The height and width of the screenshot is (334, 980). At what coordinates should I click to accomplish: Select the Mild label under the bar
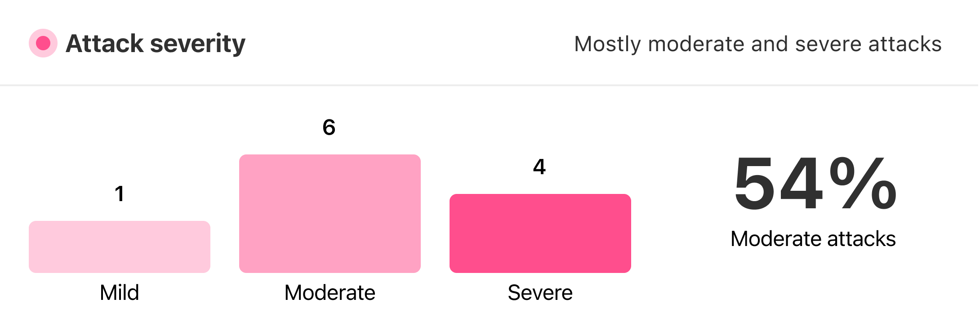click(x=120, y=293)
